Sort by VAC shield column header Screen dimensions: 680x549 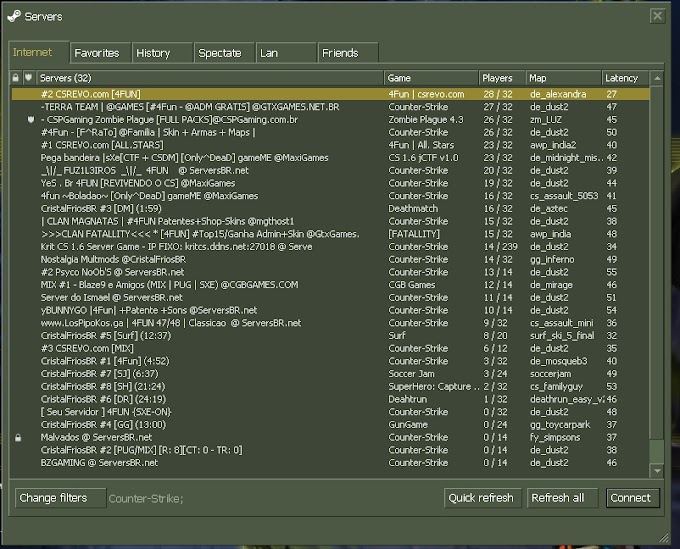29,78
